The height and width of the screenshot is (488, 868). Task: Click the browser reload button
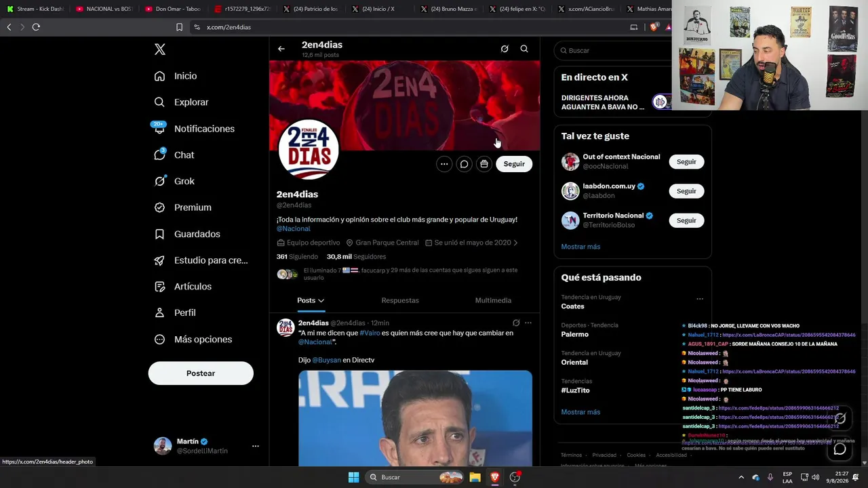pyautogui.click(x=36, y=27)
